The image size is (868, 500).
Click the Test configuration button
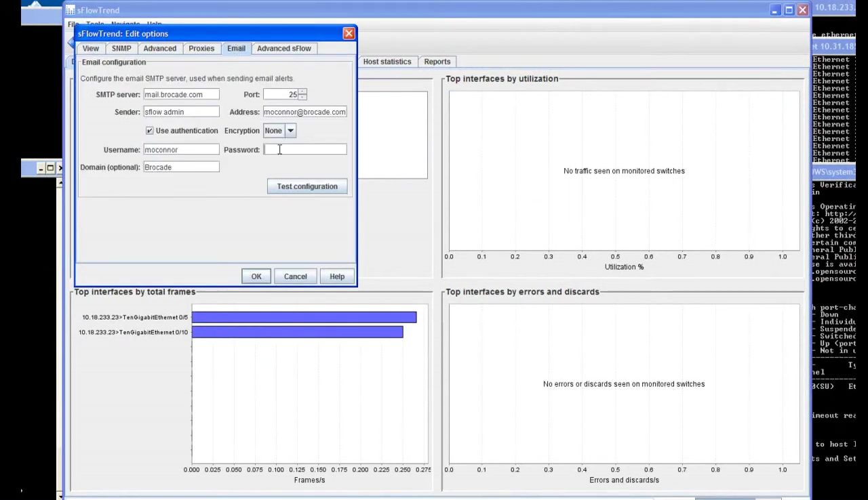click(307, 186)
